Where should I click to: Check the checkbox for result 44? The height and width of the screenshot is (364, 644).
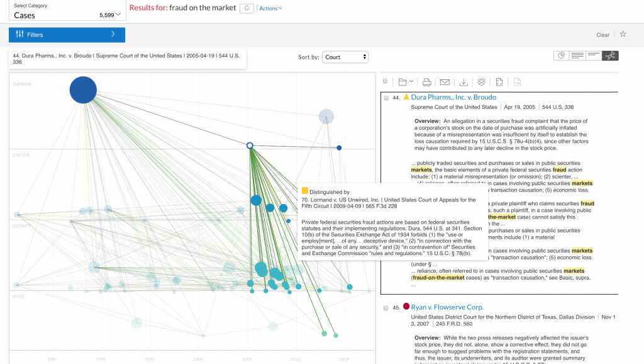pos(386,97)
